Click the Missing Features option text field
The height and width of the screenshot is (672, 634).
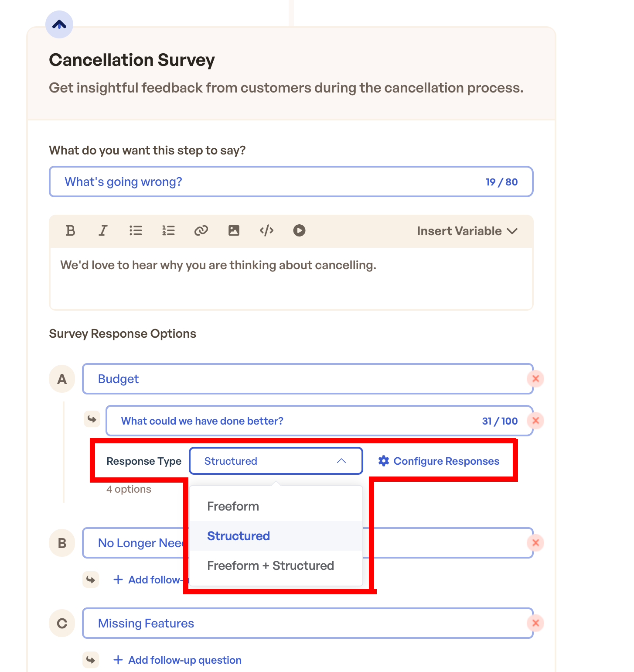point(305,623)
